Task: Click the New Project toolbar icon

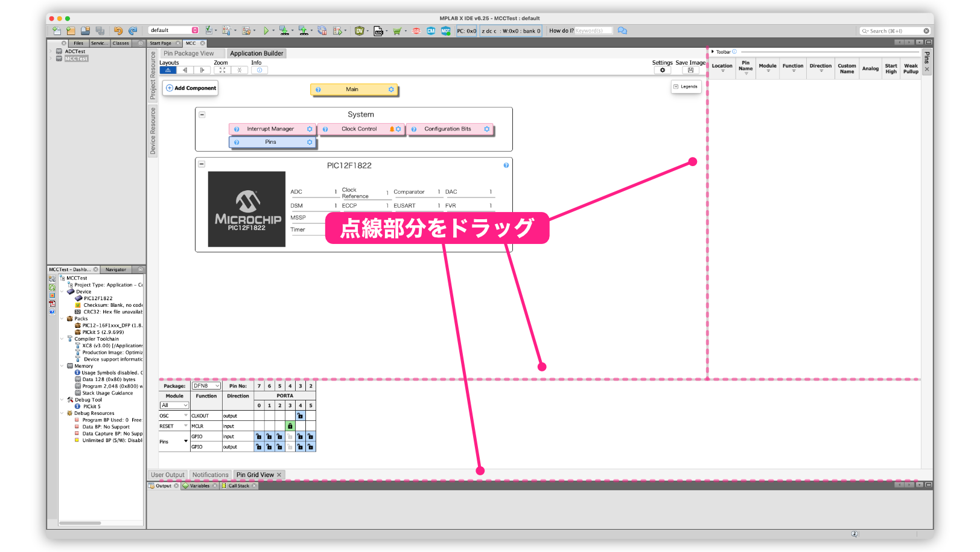Action: [x=71, y=31]
